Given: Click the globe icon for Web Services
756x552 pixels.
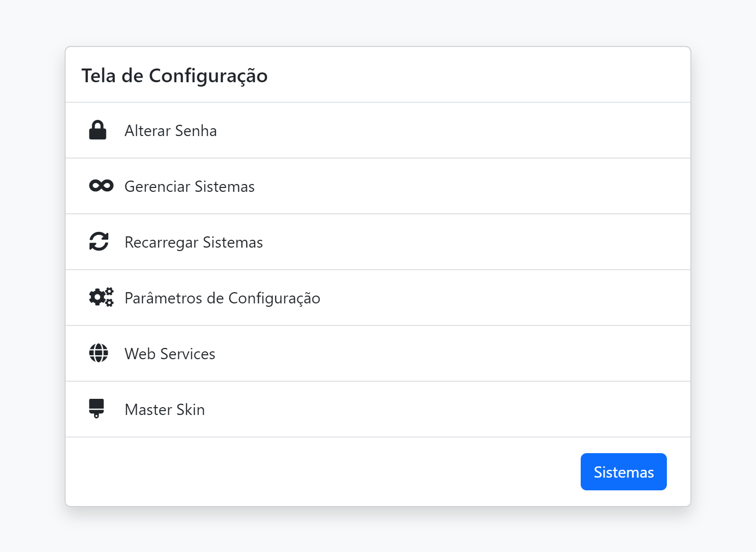Looking at the screenshot, I should [x=98, y=353].
